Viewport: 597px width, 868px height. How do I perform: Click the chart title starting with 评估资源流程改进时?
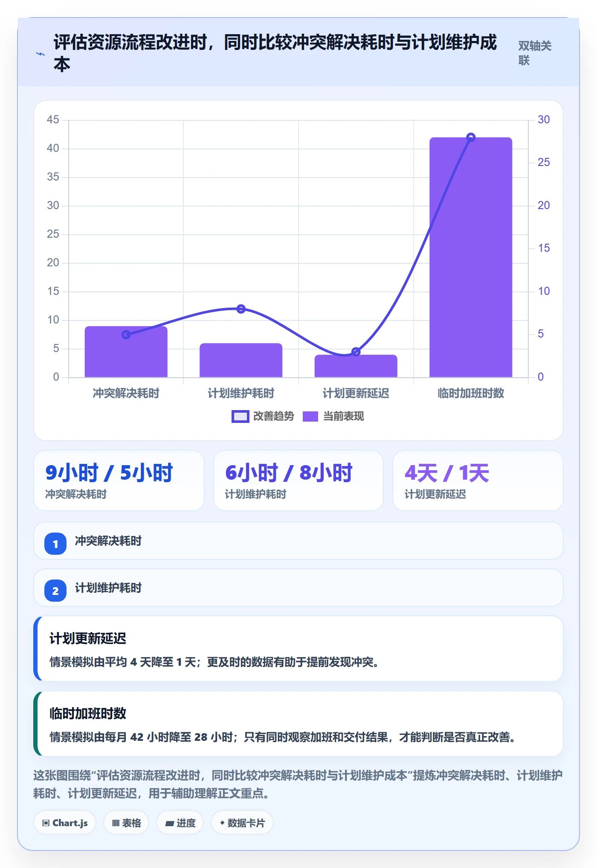(x=275, y=53)
